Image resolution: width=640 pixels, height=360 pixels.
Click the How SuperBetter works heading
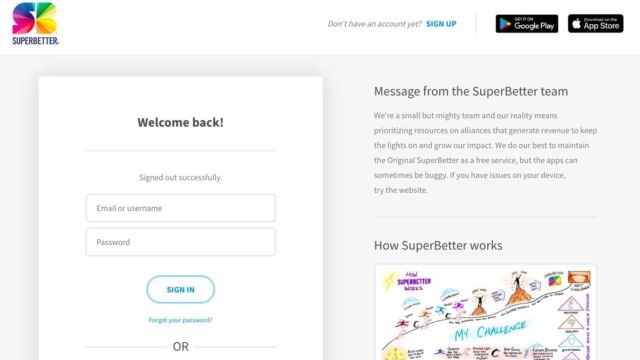tap(438, 245)
